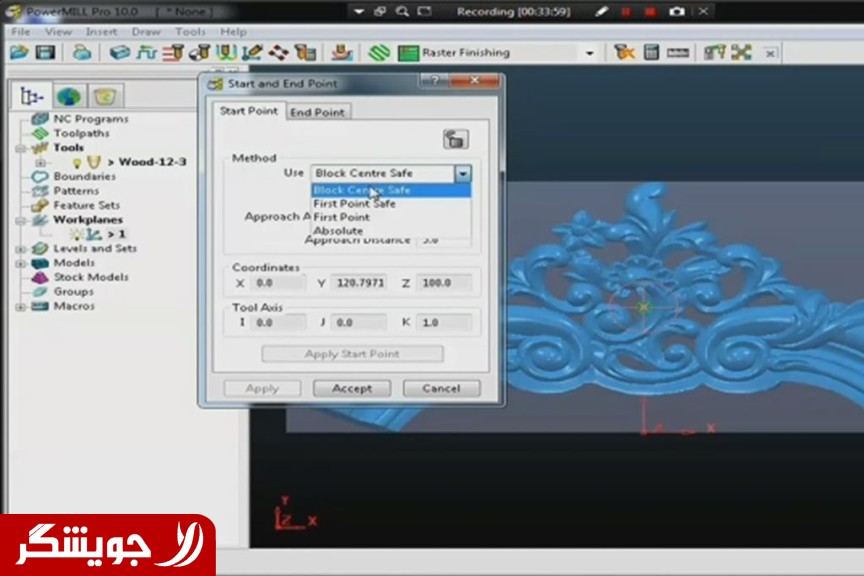Image resolution: width=864 pixels, height=576 pixels.
Task: Click the Open Project folder icon
Action: 19,52
